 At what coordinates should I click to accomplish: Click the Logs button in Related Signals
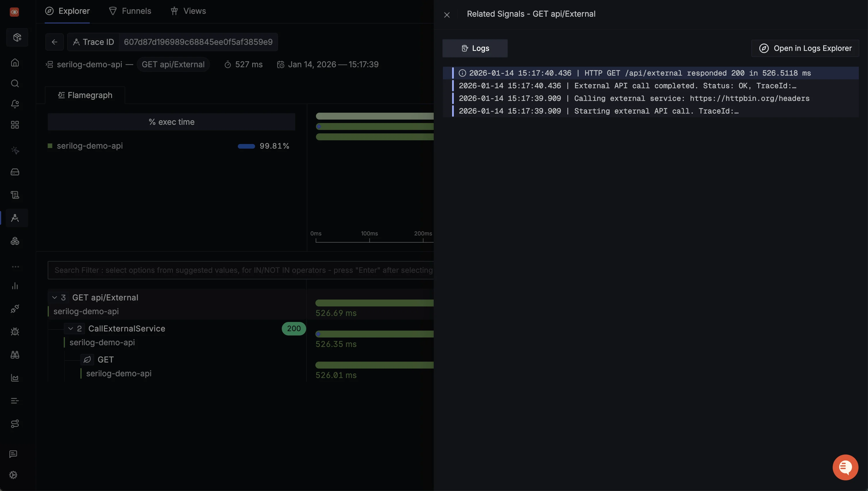475,48
